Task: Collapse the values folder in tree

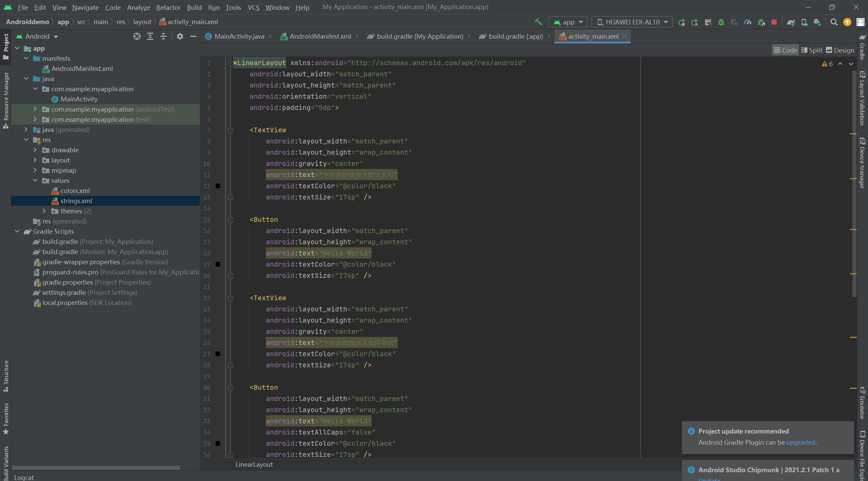Action: 35,180
